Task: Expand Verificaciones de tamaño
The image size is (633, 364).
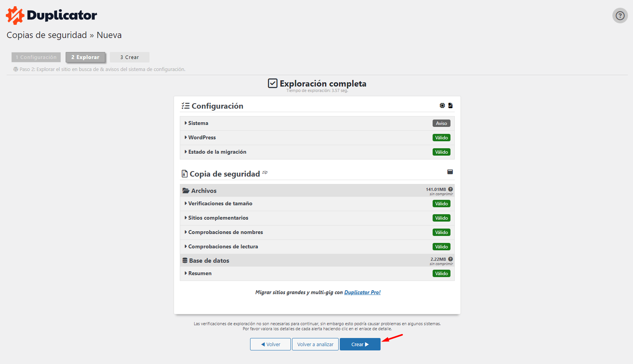Action: pyautogui.click(x=317, y=204)
